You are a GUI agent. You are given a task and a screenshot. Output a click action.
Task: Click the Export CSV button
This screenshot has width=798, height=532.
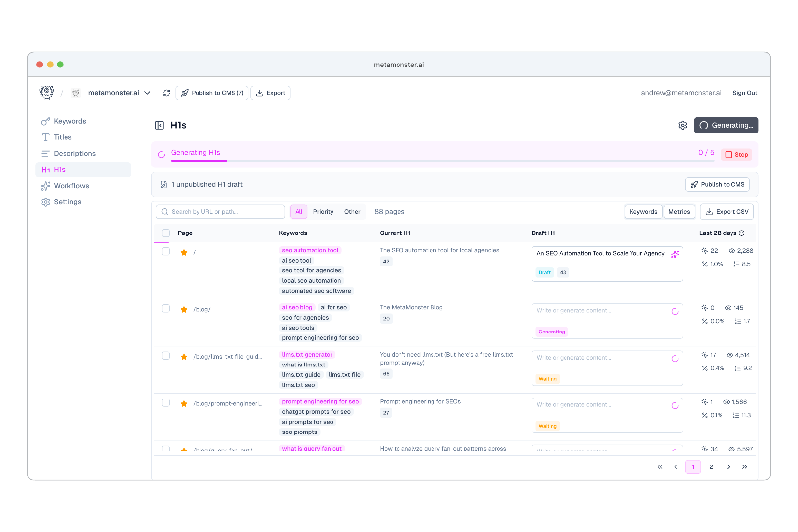click(727, 212)
